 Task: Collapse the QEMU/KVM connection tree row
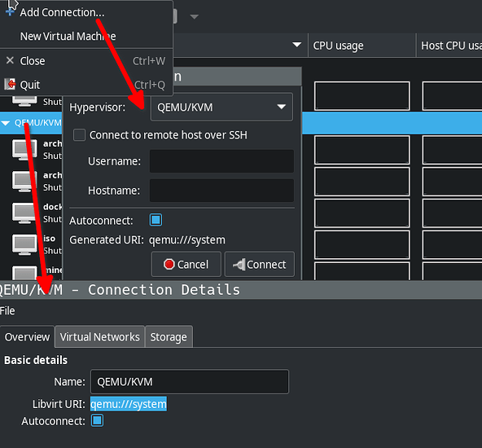tap(6, 123)
